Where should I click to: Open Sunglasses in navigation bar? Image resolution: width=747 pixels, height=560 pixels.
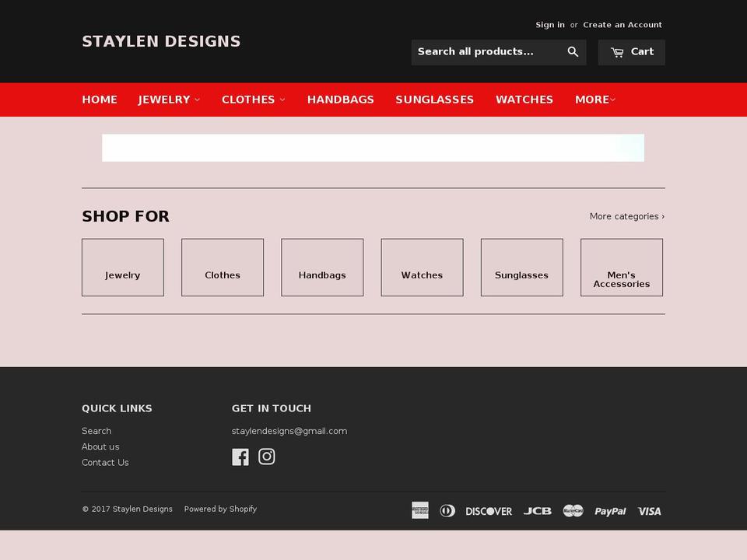coord(434,100)
